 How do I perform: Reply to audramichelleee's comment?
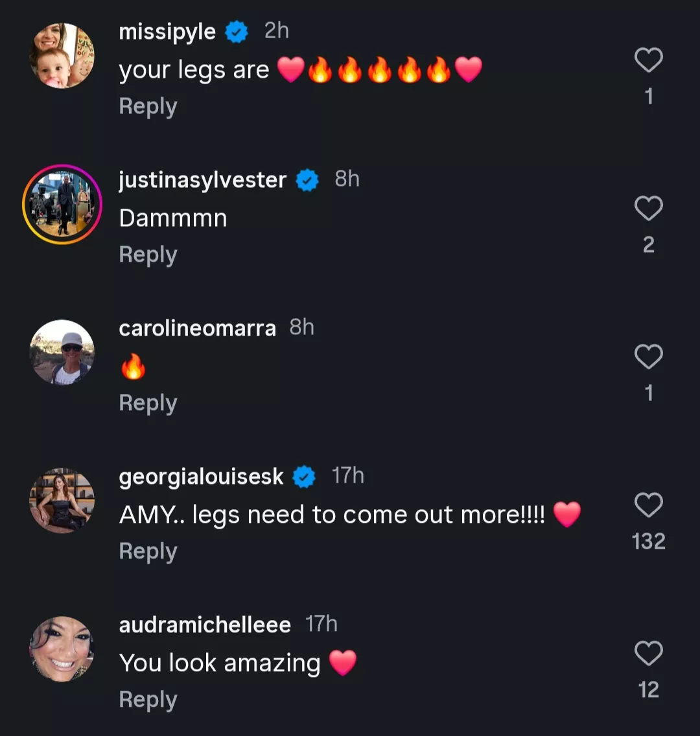(x=148, y=700)
